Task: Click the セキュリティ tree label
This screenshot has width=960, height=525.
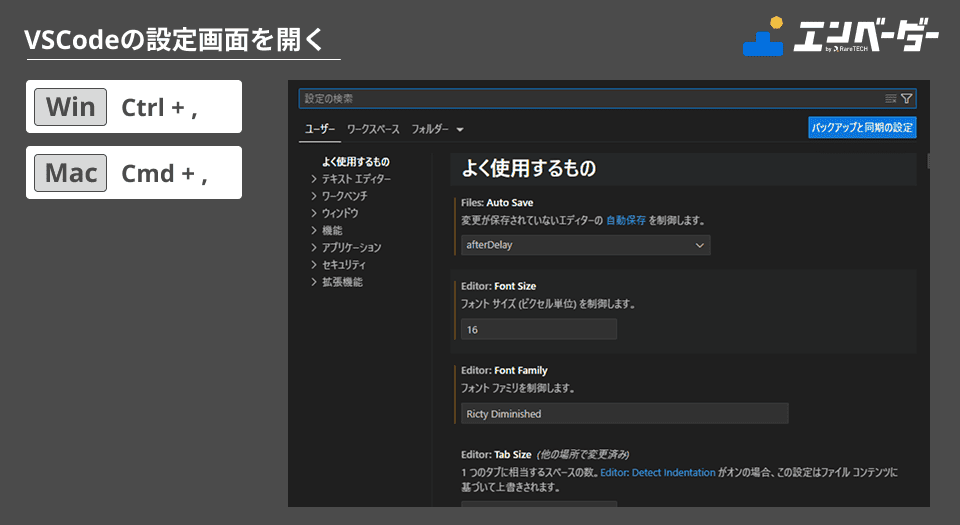Action: coord(343,264)
